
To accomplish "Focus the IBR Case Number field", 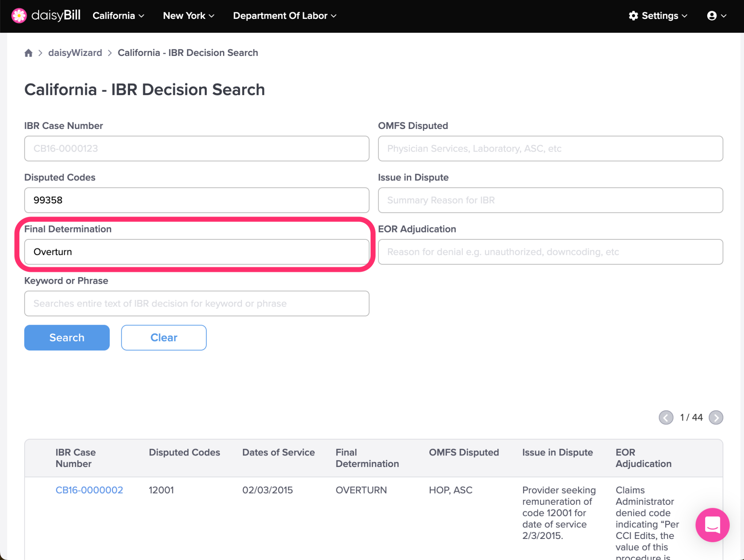I will pos(197,149).
